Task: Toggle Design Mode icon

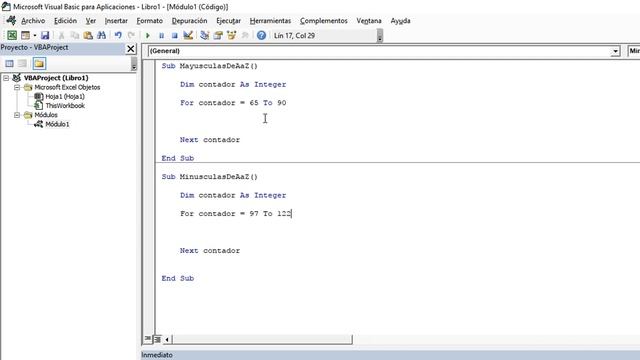Action: pyautogui.click(x=188, y=36)
